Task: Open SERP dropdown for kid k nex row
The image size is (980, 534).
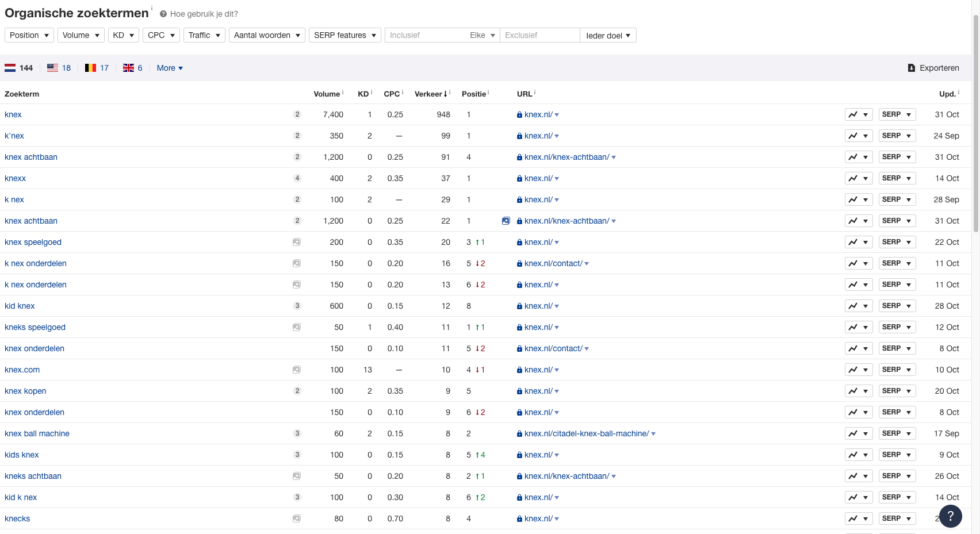Action: coord(897,497)
